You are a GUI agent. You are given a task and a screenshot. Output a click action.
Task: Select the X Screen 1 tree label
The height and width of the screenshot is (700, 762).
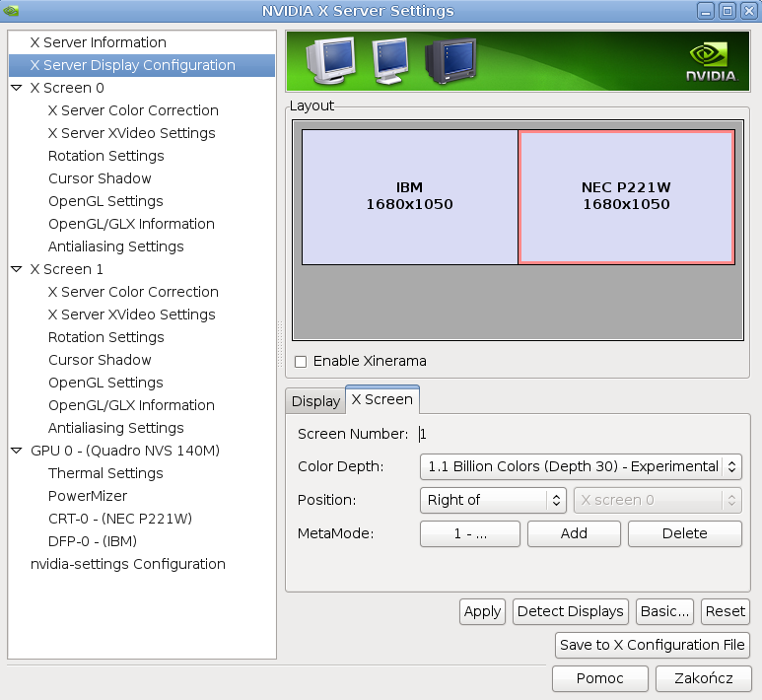[x=67, y=269]
